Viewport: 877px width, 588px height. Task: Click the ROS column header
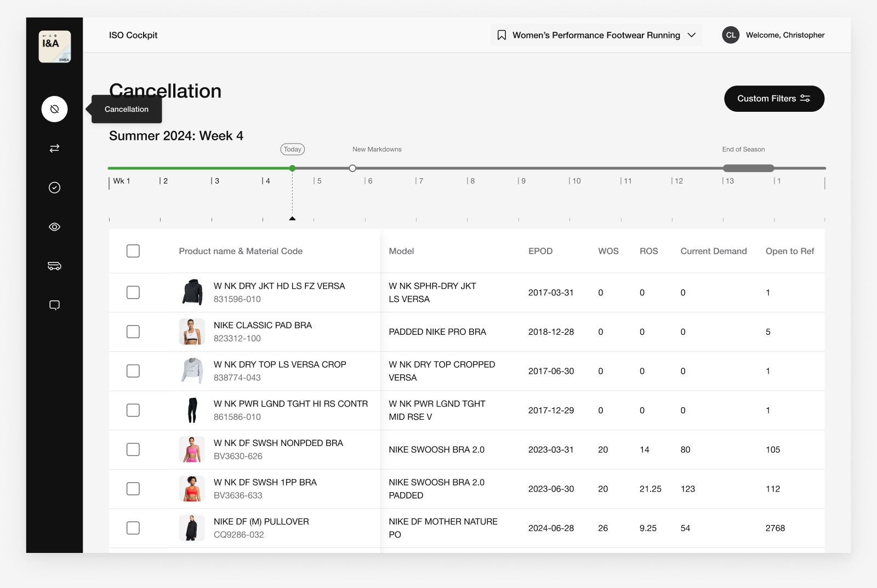pyautogui.click(x=648, y=251)
